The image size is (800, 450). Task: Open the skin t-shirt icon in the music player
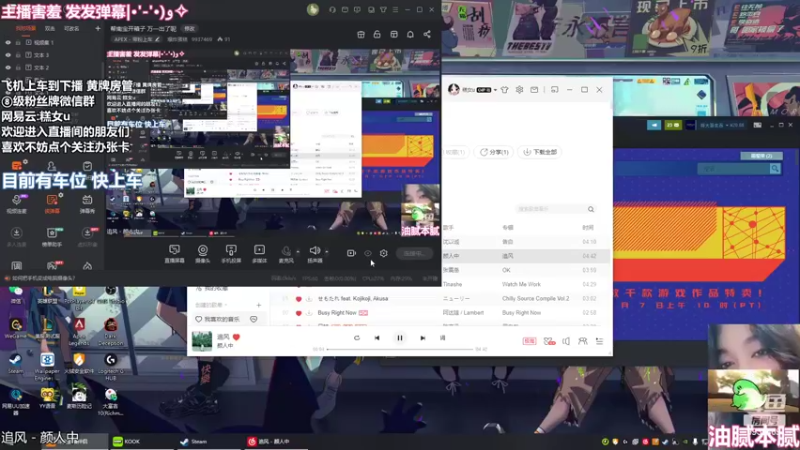[505, 90]
